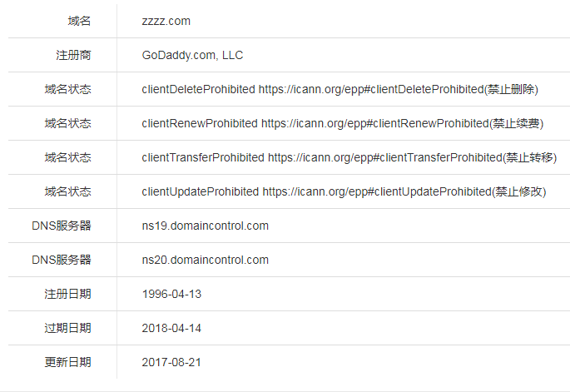
Task: Open the icann.org epp#clientRenewProhibited URL
Action: [374, 123]
